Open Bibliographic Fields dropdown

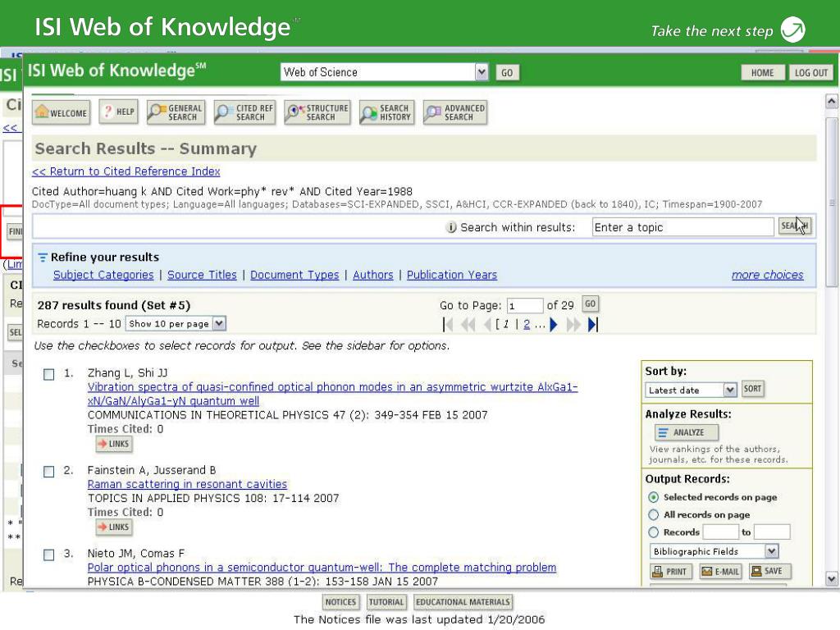(x=771, y=551)
